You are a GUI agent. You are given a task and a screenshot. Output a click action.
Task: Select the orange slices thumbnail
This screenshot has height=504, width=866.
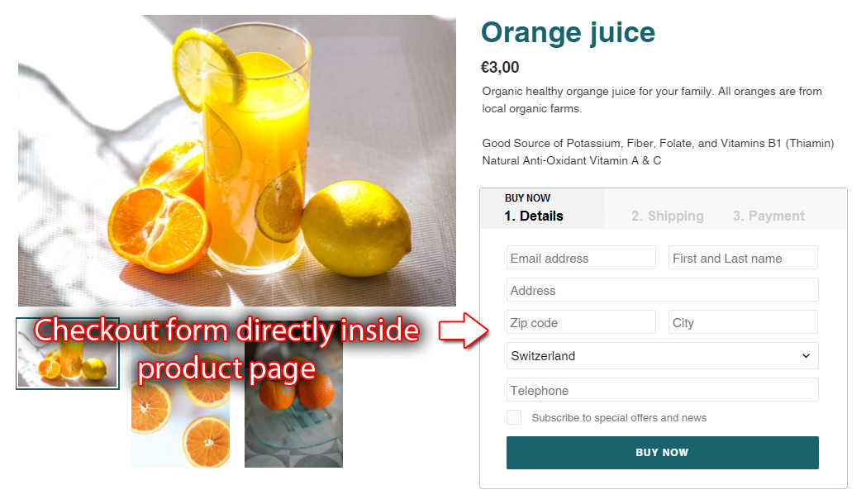point(181,393)
